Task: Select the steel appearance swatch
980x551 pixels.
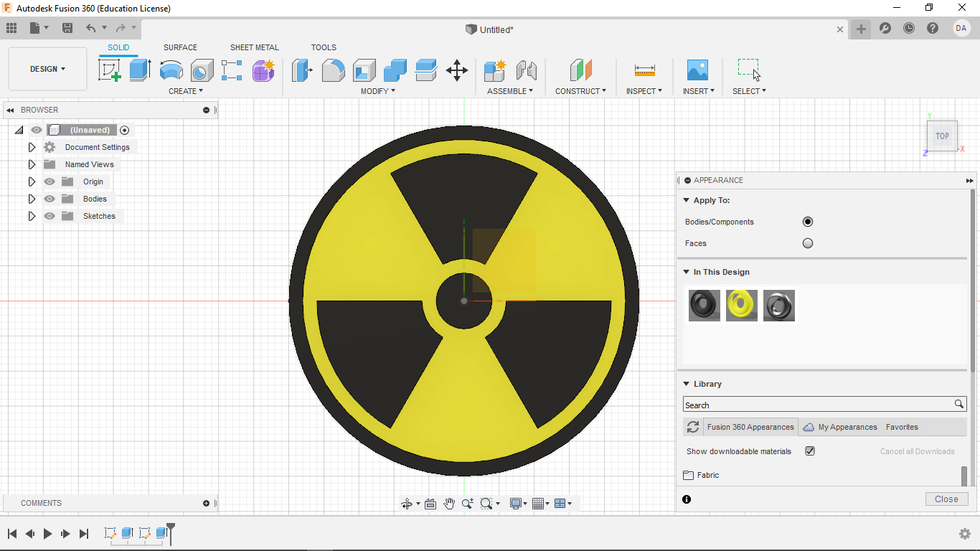Action: (x=778, y=305)
